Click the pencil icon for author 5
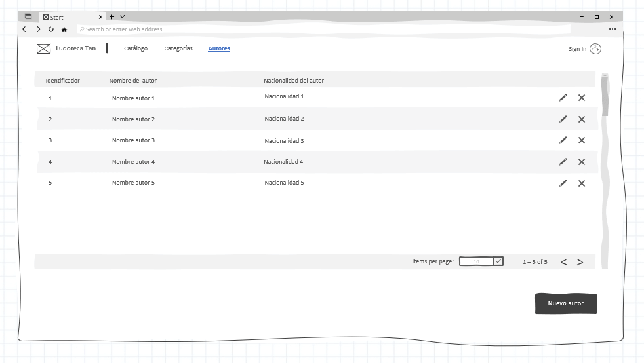The height and width of the screenshot is (363, 644). click(563, 183)
